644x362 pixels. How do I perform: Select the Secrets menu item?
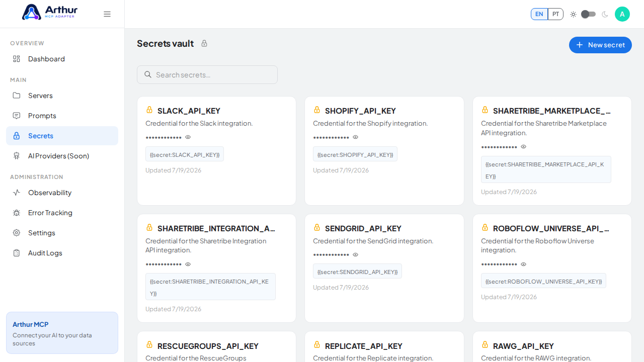click(x=62, y=136)
